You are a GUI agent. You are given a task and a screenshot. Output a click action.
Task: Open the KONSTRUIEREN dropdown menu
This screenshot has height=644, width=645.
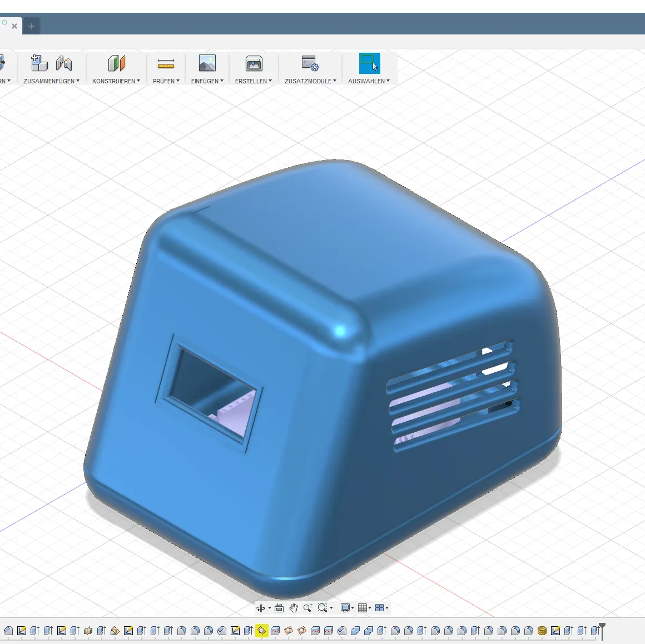coord(116,81)
